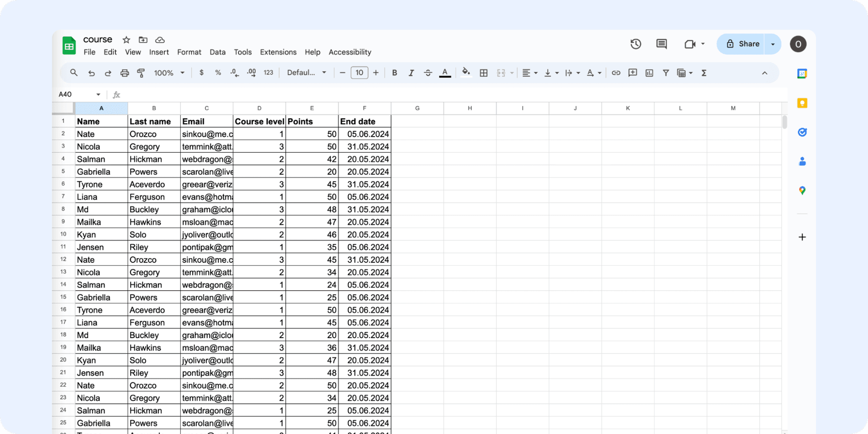This screenshot has width=868, height=434.
Task: Click the print icon in toolbar
Action: 124,73
